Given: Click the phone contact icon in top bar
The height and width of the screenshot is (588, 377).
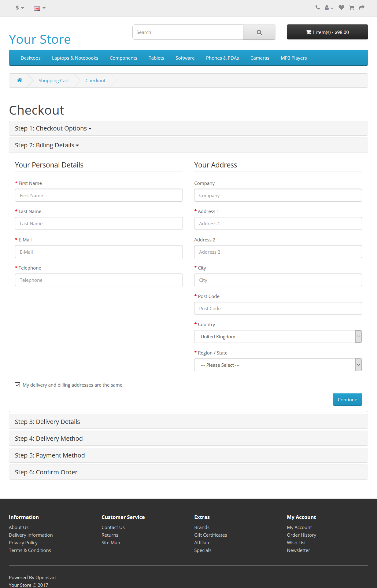Looking at the screenshot, I should tap(318, 8).
